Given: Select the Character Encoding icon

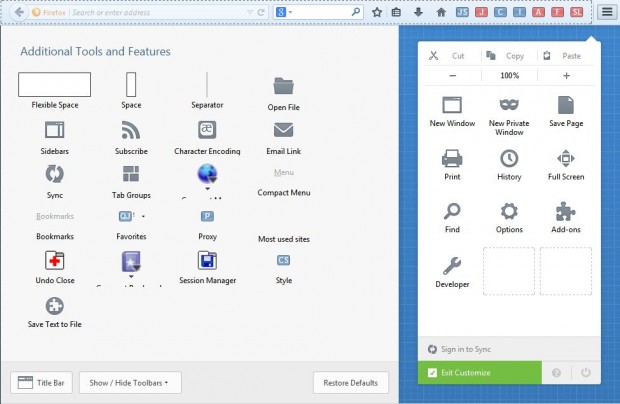Looking at the screenshot, I should point(207,130).
